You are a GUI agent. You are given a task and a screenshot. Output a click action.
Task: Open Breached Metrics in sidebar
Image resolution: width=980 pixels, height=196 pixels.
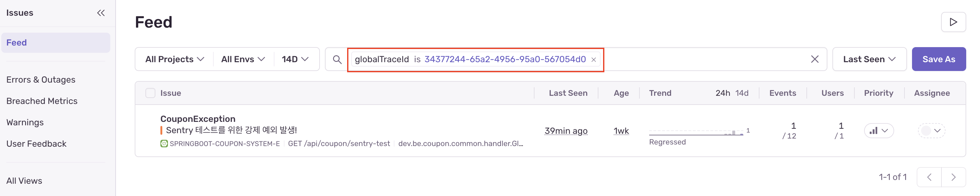coord(42,101)
